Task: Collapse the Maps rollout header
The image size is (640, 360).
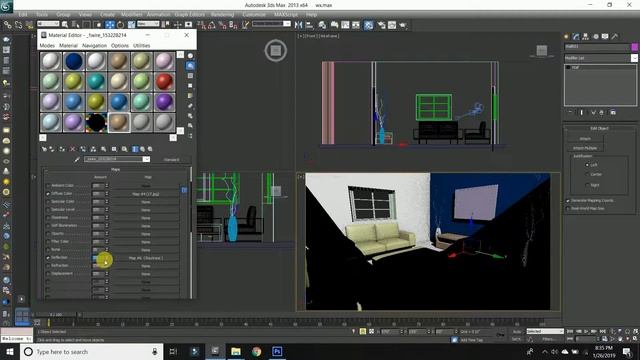Action: click(x=116, y=169)
